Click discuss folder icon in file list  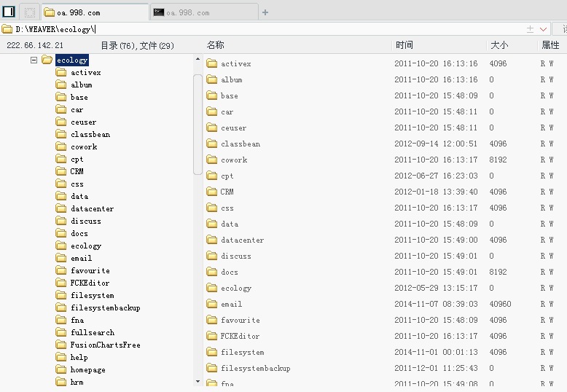tap(211, 256)
